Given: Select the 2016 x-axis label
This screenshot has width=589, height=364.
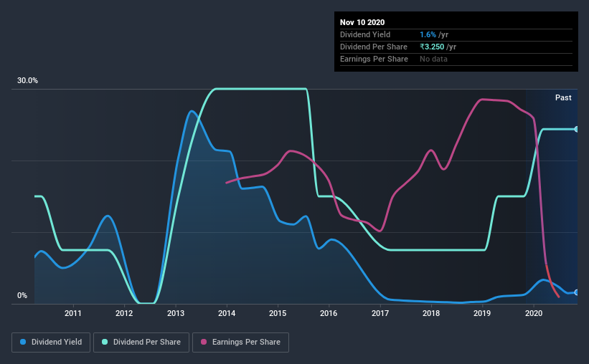Looking at the screenshot, I should [x=329, y=313].
